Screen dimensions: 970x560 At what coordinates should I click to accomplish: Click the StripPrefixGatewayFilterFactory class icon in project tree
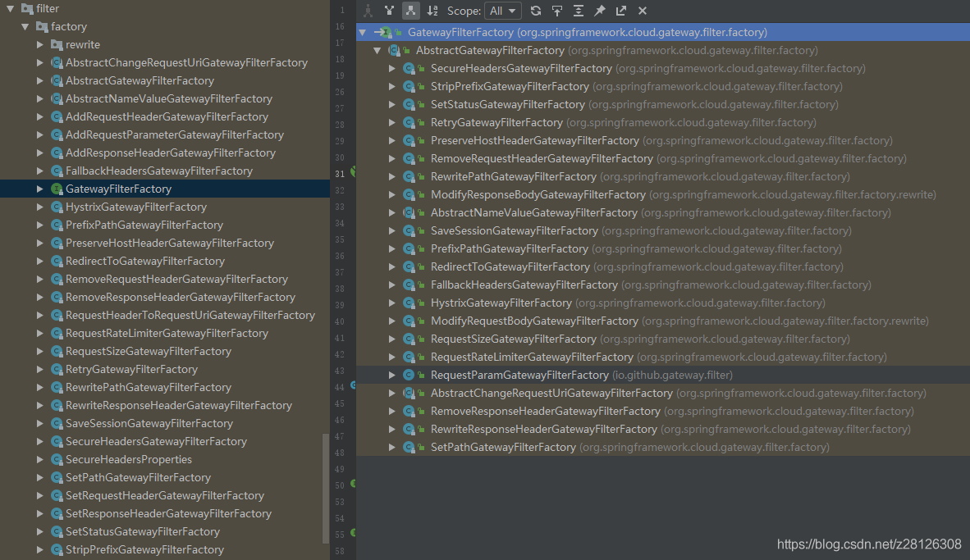[57, 550]
